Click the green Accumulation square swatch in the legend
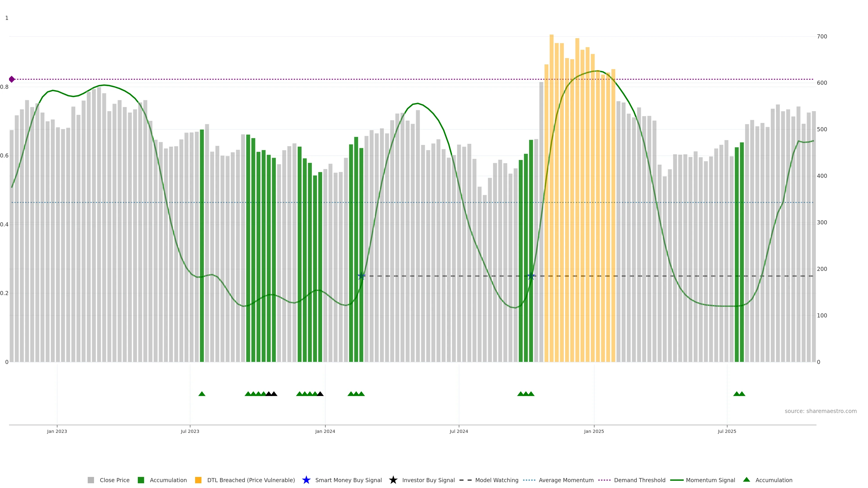Viewport: 868px width, 488px height. pos(141,480)
